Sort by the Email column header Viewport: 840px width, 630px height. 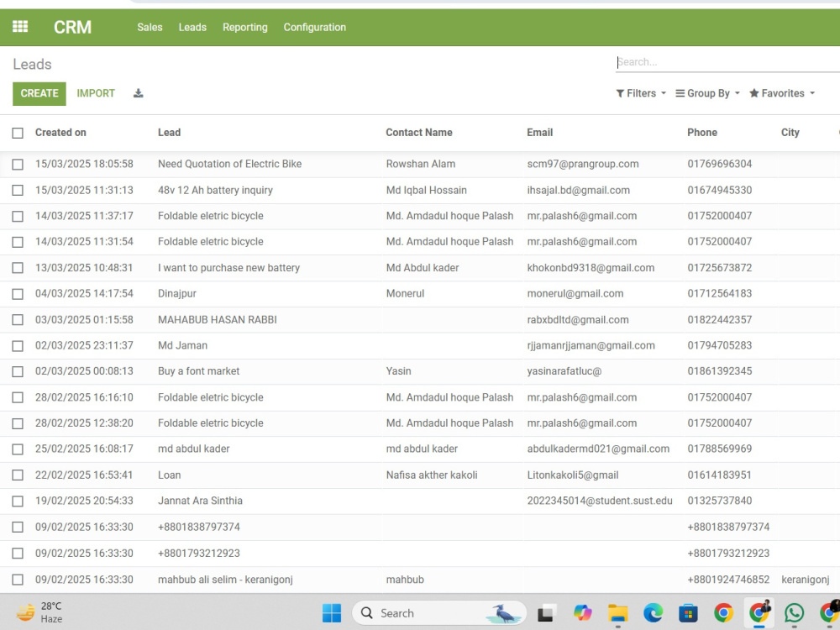click(x=539, y=133)
